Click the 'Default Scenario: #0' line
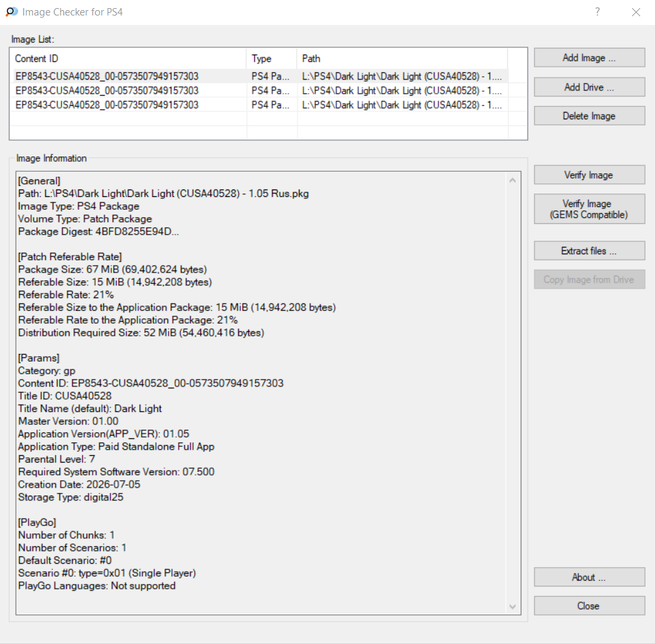 pos(65,560)
